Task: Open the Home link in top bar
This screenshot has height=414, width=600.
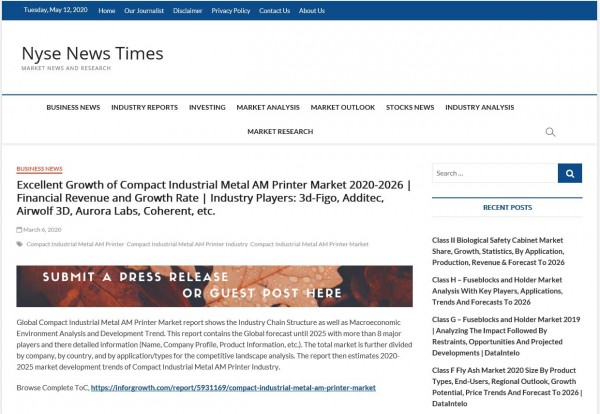Action: 106,10
